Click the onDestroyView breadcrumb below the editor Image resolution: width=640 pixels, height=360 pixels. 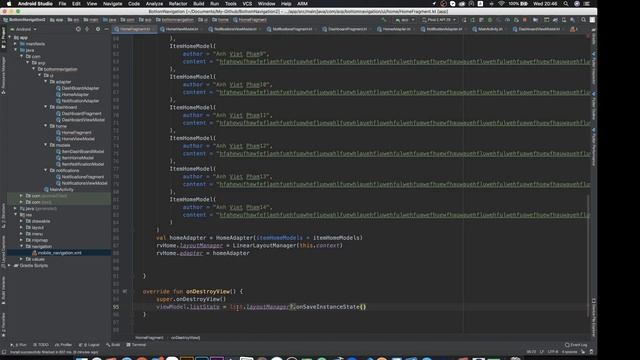click(x=185, y=338)
